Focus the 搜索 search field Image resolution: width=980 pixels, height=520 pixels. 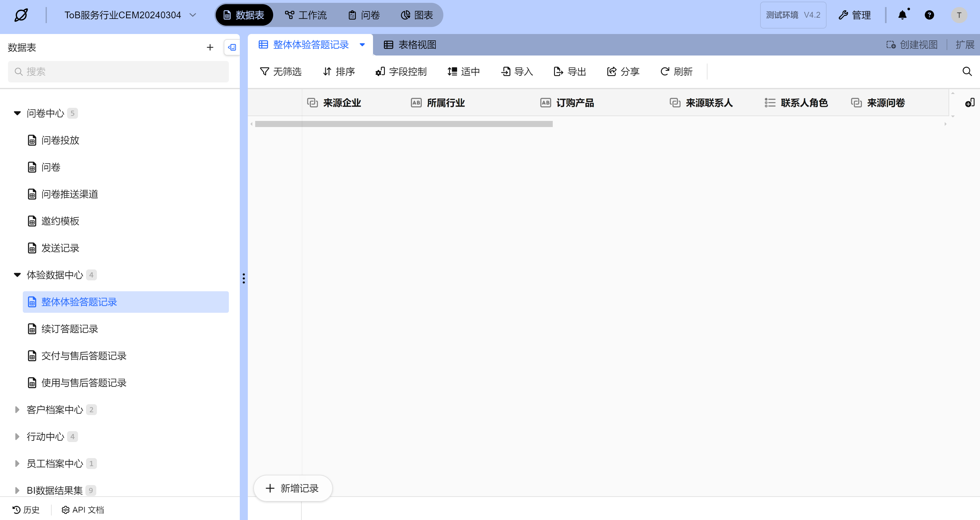point(118,72)
